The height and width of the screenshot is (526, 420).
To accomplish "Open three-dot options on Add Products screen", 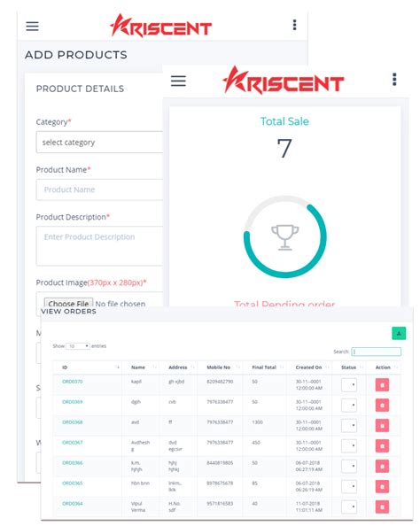I will 294,25.
